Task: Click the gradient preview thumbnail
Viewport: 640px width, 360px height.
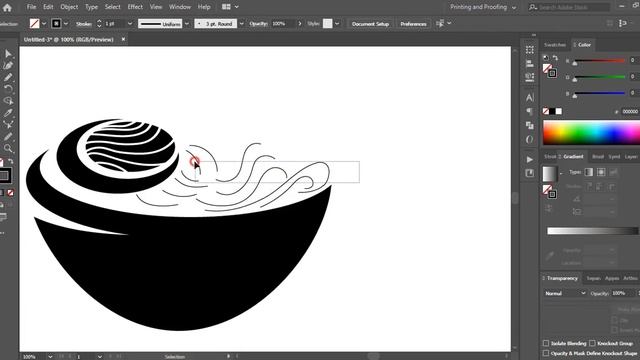Action: [x=549, y=174]
